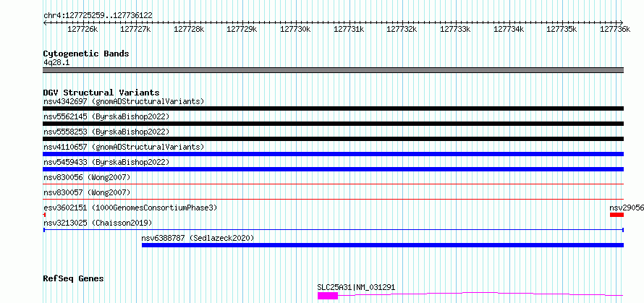
Task: Open the nsv830056 (Wong2007) label
Action: tap(87, 177)
